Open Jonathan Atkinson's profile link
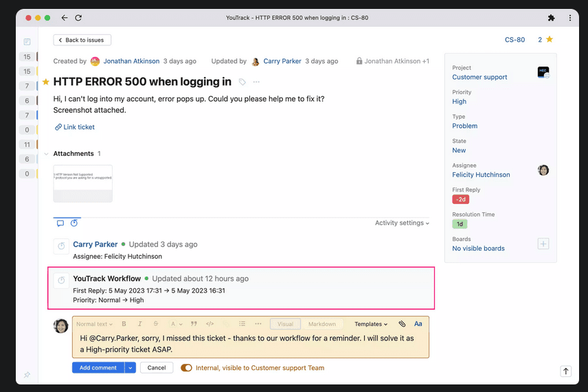Image resolution: width=588 pixels, height=392 pixels. 131,61
